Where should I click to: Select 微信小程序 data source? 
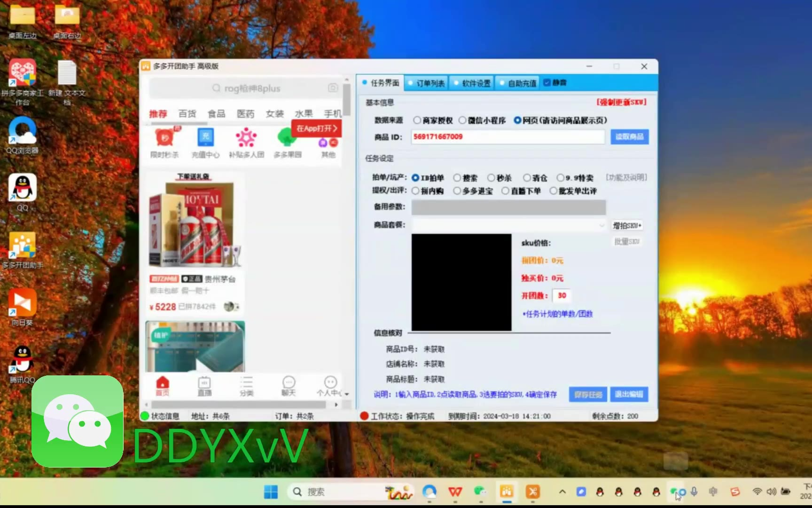click(462, 120)
